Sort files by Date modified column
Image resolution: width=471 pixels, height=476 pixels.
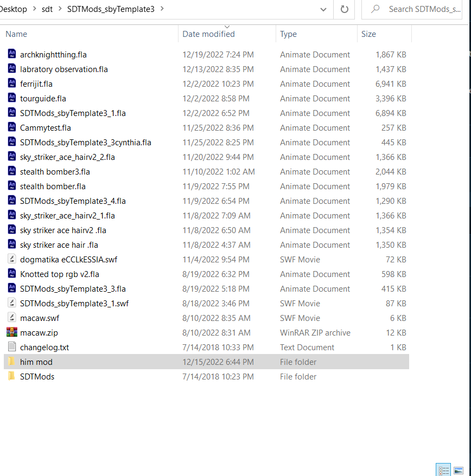click(208, 34)
